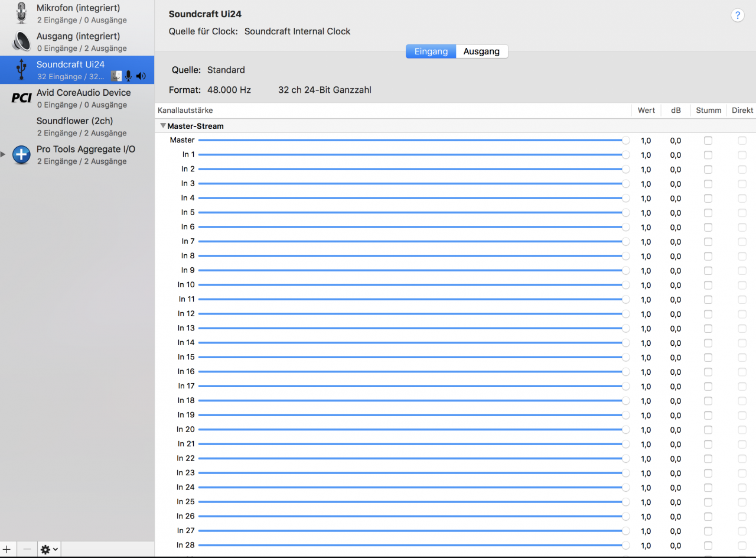Viewport: 756px width, 558px height.
Task: Mute the Master channel via Stumm checkbox
Action: click(708, 141)
